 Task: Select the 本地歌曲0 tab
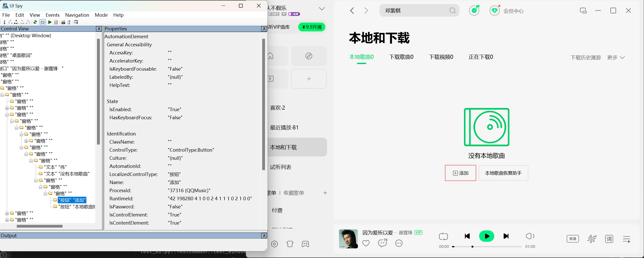tap(362, 57)
